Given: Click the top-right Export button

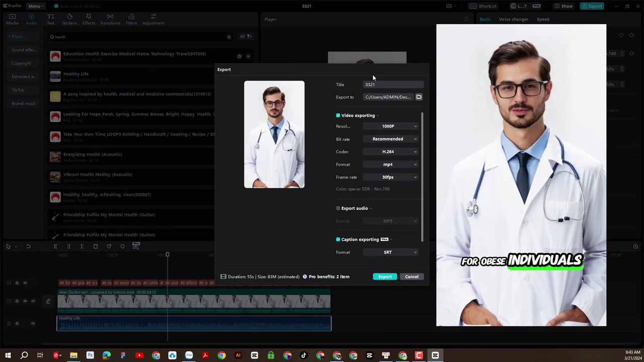Looking at the screenshot, I should pos(592,6).
